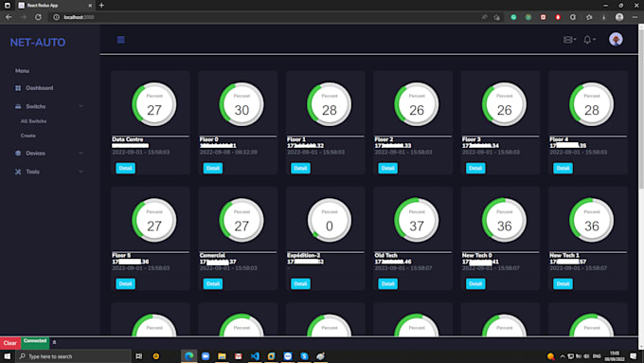This screenshot has width=644, height=363.
Task: Open browser settings three-dot menu
Action: click(635, 17)
